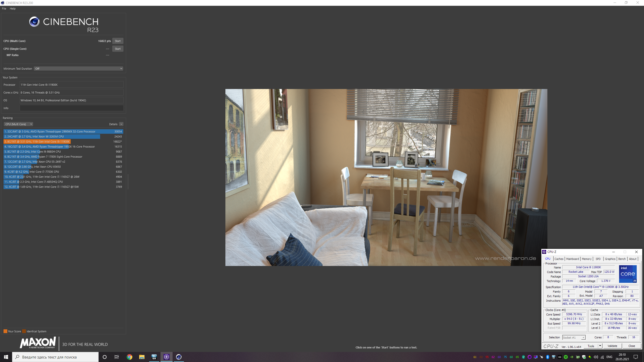Click the NVIDIA tray icon
The width and height of the screenshot is (644, 362).
point(572,357)
